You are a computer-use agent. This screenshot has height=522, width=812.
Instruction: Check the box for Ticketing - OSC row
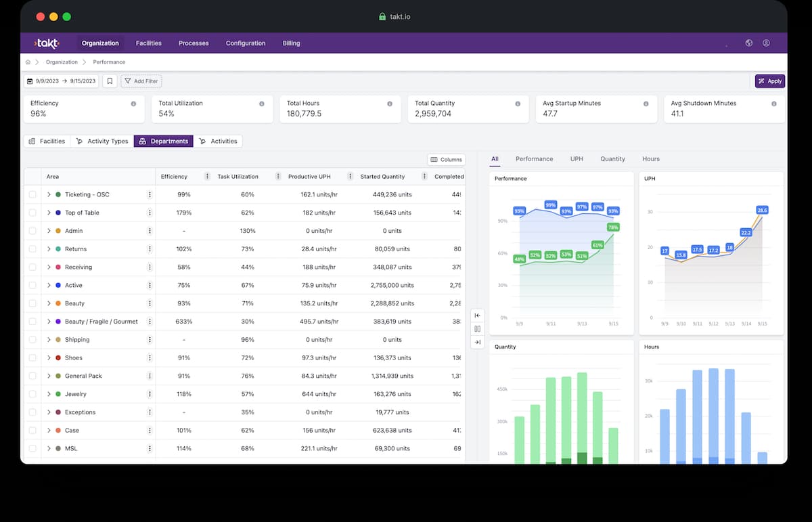(32, 195)
